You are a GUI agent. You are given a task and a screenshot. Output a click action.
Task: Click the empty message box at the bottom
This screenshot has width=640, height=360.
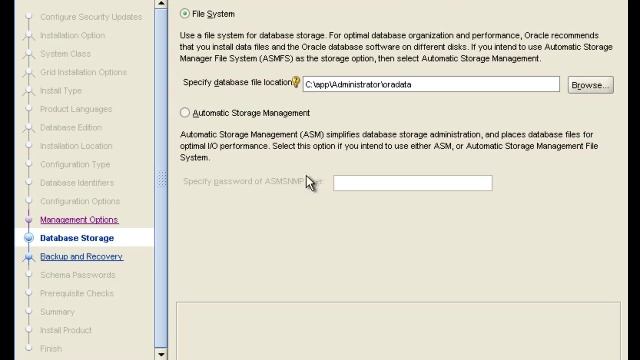click(398, 331)
